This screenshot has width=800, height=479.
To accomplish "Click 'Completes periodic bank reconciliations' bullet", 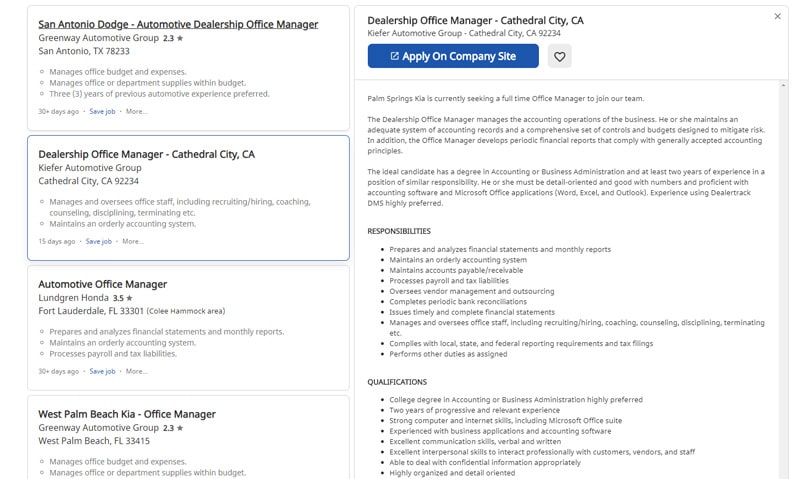I will pos(458,301).
